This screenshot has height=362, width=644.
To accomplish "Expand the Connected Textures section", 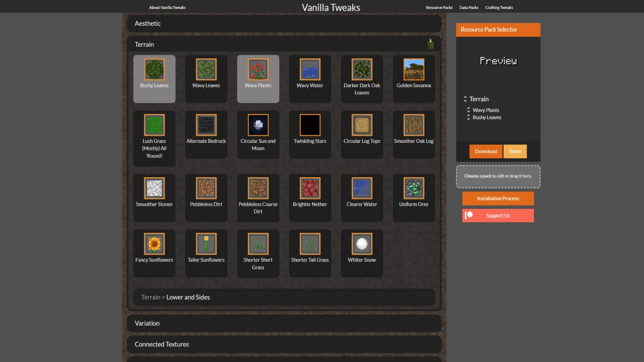I will pyautogui.click(x=283, y=344).
